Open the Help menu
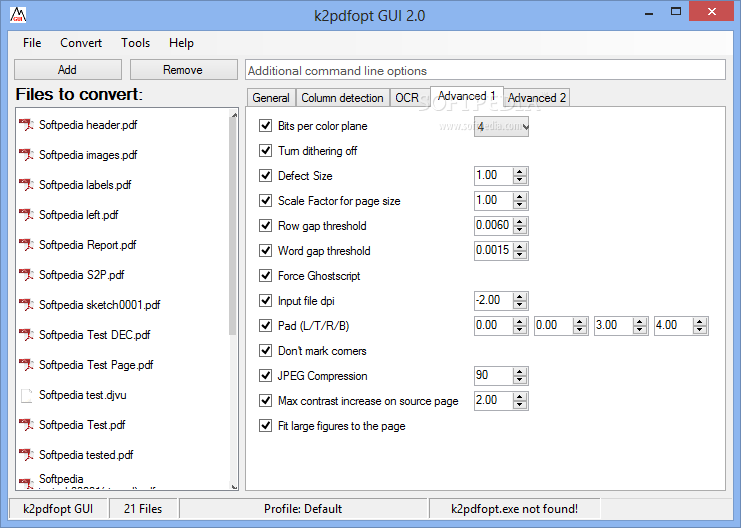 coord(181,43)
